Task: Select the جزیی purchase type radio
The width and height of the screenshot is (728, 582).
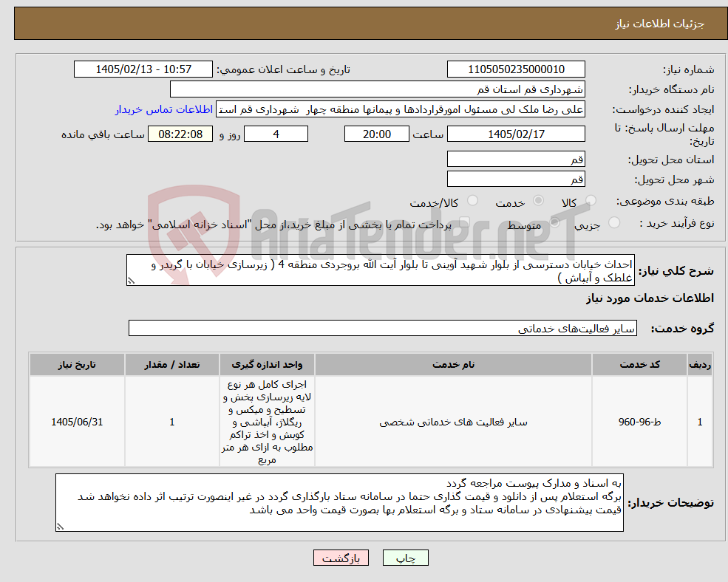Action: click(613, 222)
